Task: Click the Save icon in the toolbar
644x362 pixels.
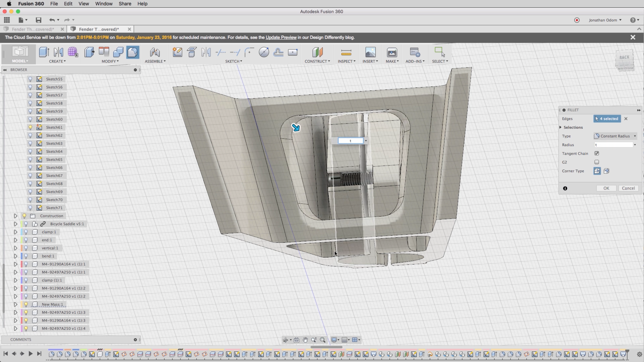Action: click(x=38, y=20)
